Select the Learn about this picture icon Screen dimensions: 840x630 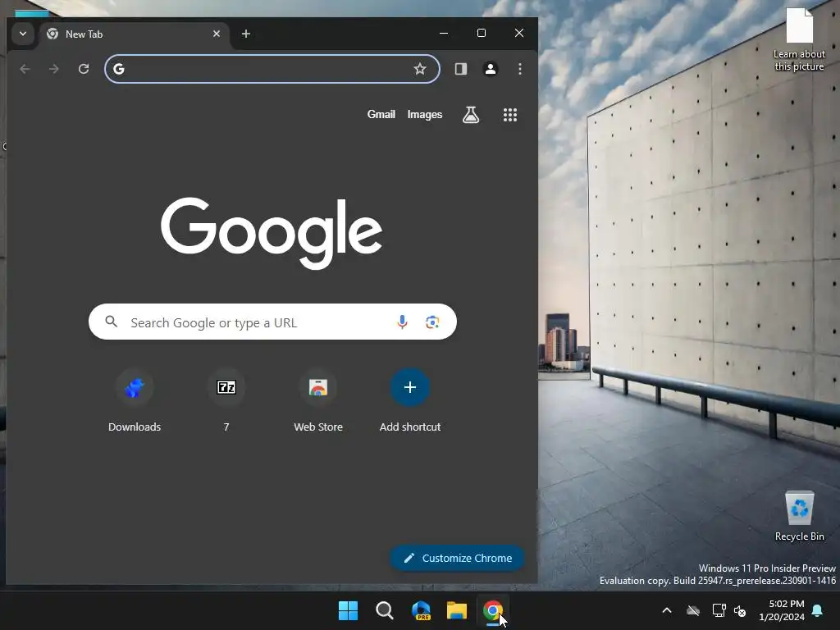[x=799, y=39]
